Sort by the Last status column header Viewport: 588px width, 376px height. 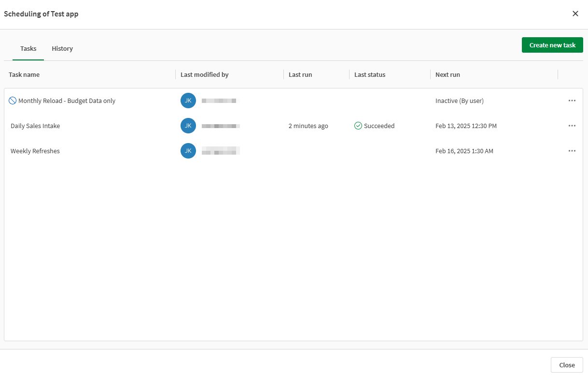click(370, 74)
